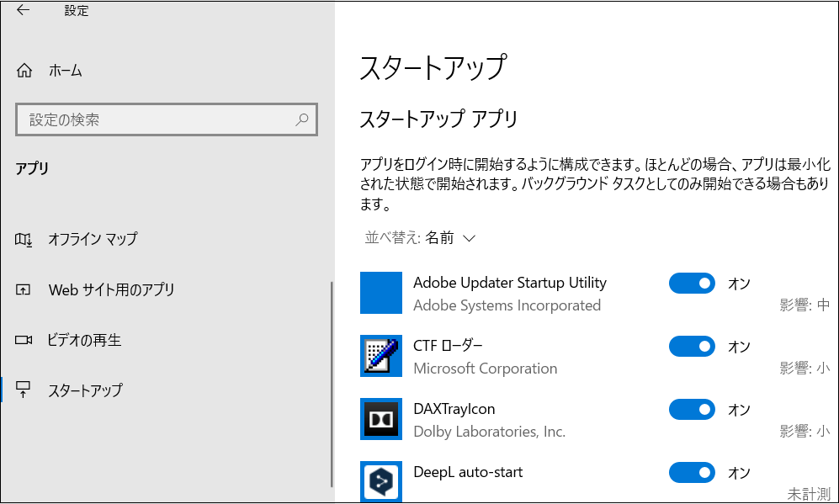Click the back arrow icon
The height and width of the screenshot is (504, 839).
click(x=23, y=11)
